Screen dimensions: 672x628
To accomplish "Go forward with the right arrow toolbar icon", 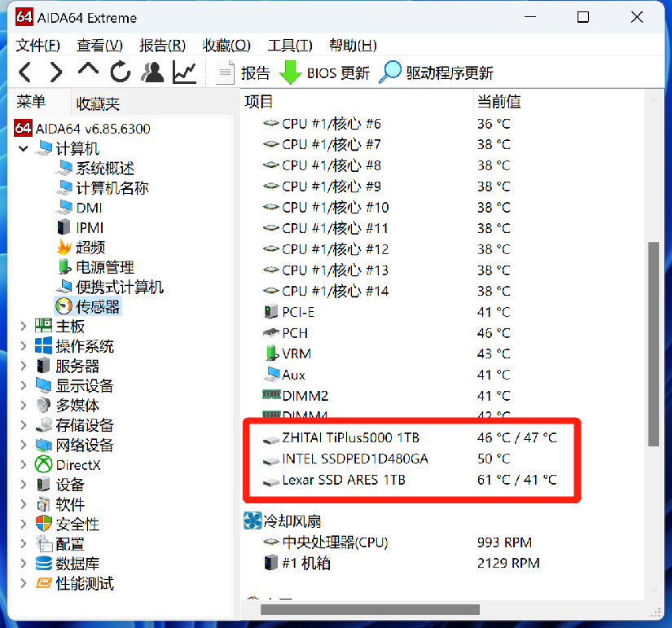I will pyautogui.click(x=55, y=72).
